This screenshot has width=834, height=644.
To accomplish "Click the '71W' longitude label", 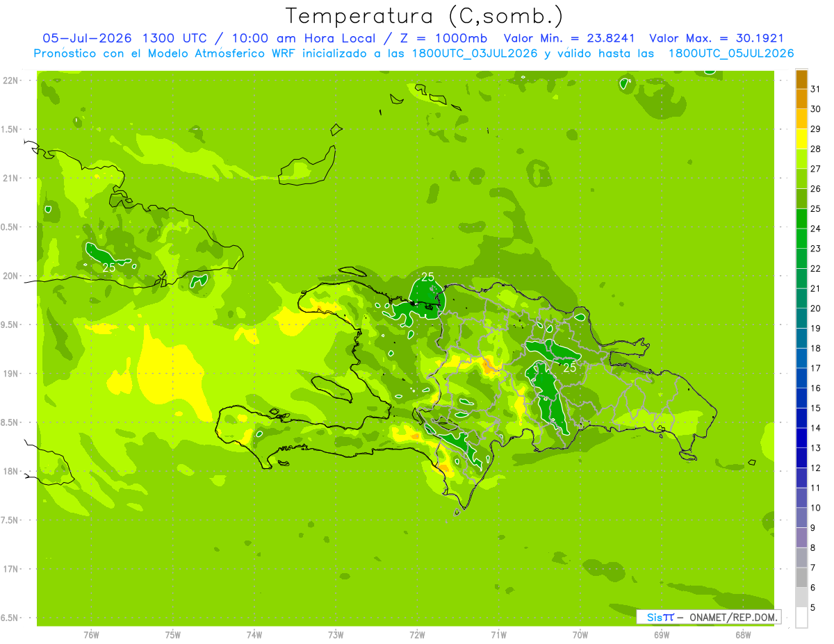I will tap(498, 635).
